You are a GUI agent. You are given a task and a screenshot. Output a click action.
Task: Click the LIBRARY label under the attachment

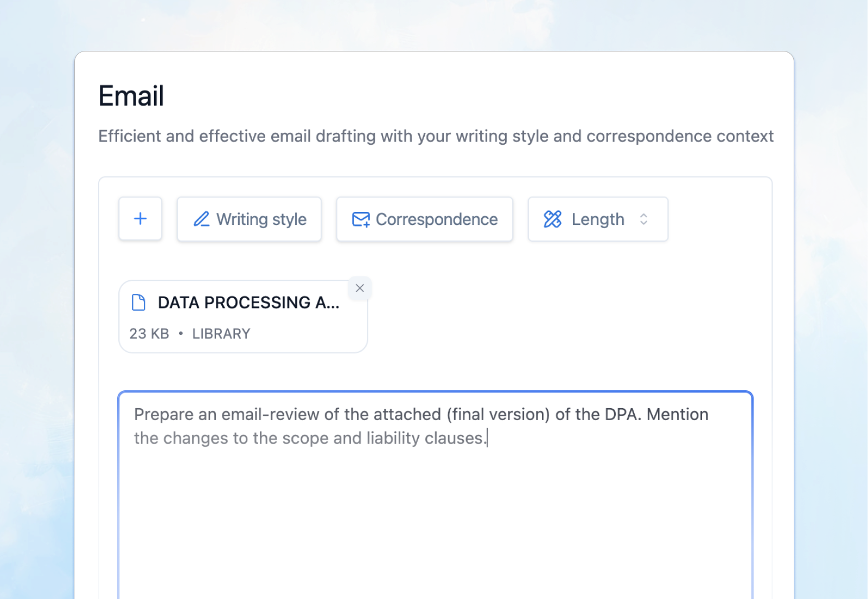click(x=220, y=333)
